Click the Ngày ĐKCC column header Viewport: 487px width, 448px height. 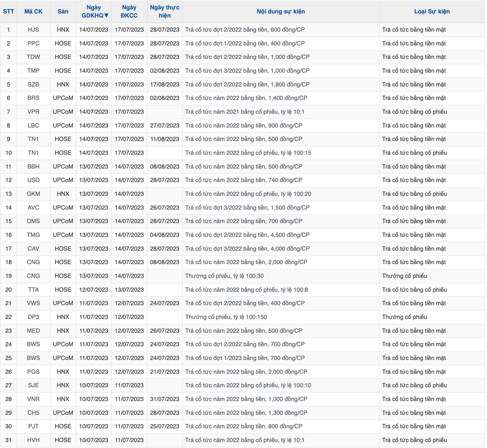point(129,12)
